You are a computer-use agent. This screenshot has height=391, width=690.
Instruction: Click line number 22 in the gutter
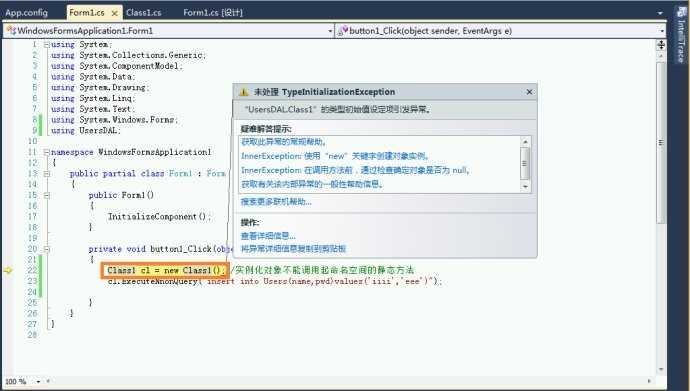[33, 270]
